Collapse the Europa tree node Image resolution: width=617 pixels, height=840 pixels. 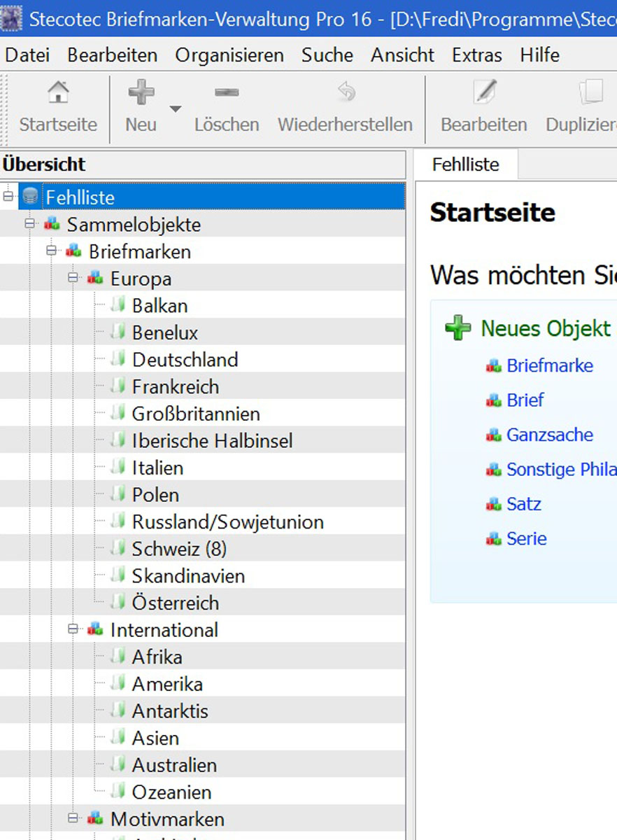pos(73,279)
